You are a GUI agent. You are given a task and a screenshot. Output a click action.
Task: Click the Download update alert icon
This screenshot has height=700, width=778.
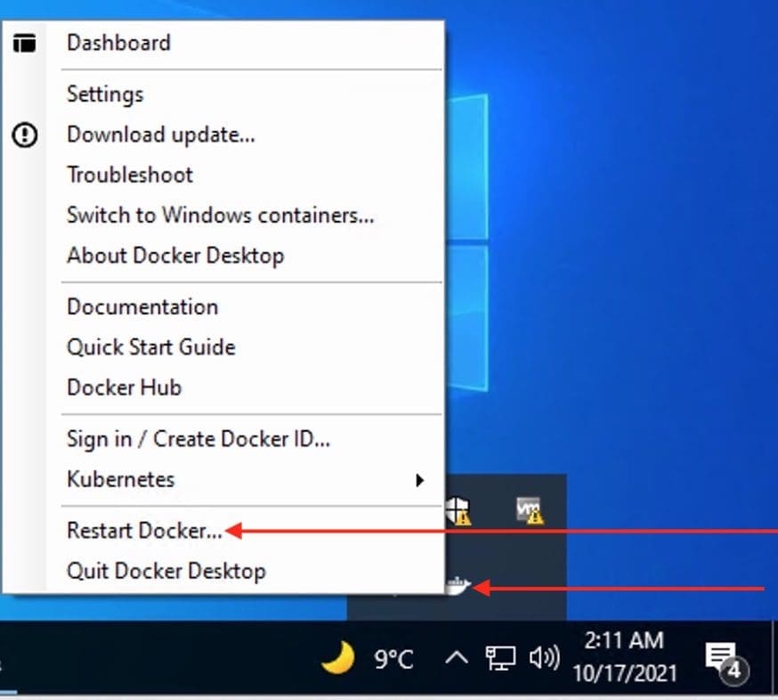coord(26,135)
